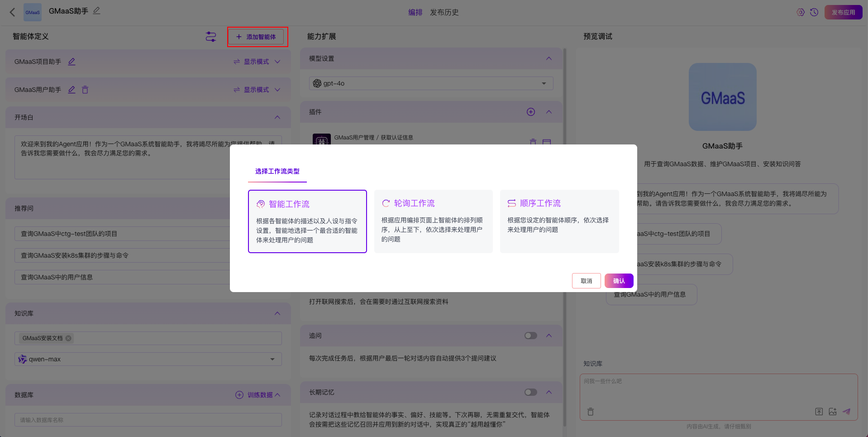Open 显示模式 dropdown for GMaaS项目助手

(x=257, y=62)
